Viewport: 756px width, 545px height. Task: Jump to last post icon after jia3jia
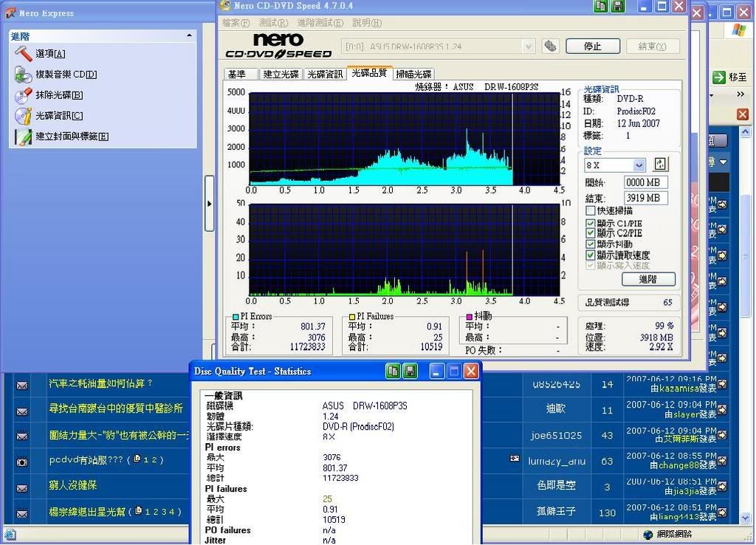(722, 486)
